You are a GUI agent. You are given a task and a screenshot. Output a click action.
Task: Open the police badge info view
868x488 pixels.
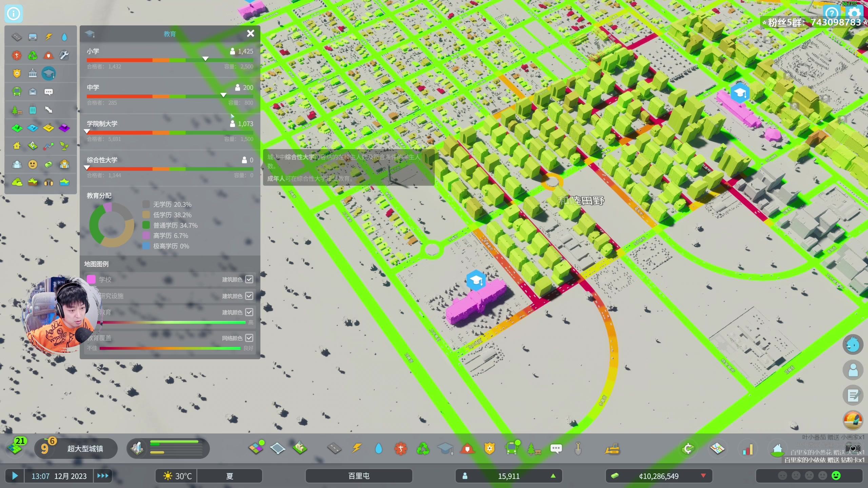17,73
